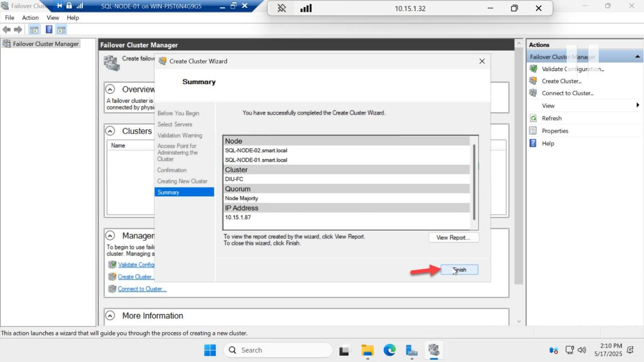Click Validate Configuration action in Actions pane
This screenshot has width=644, height=362.
[573, 69]
